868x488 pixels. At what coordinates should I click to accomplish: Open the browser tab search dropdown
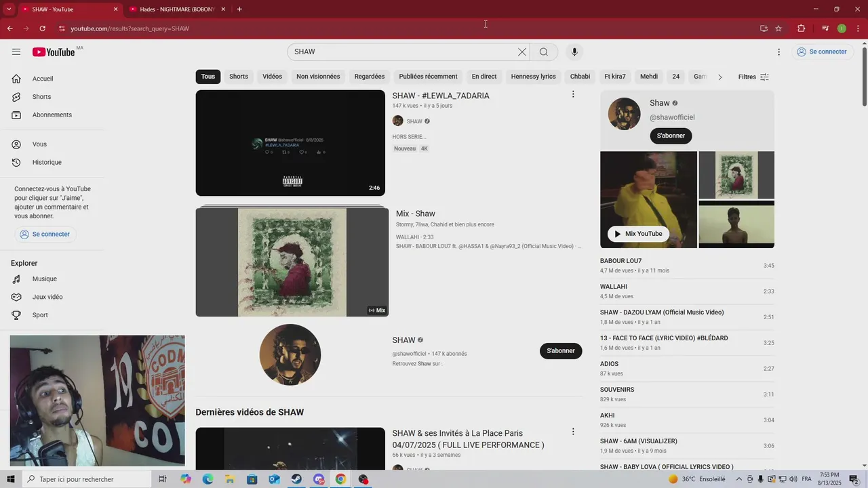pos(9,9)
